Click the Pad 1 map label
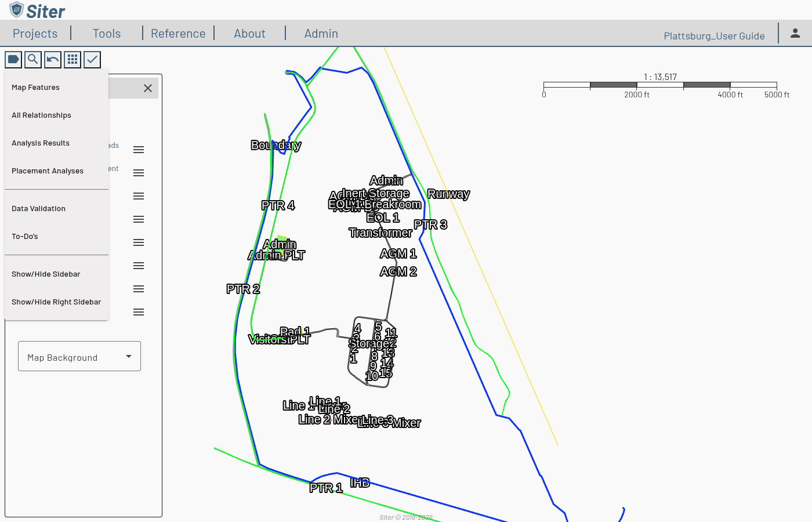This screenshot has width=812, height=522. pos(295,331)
